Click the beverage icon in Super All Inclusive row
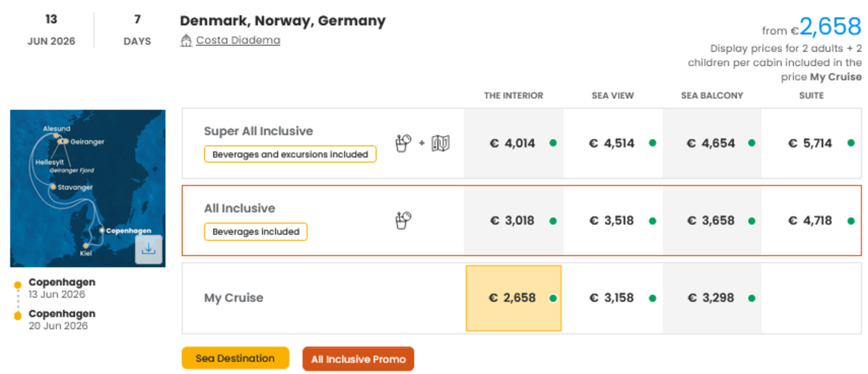 point(403,143)
